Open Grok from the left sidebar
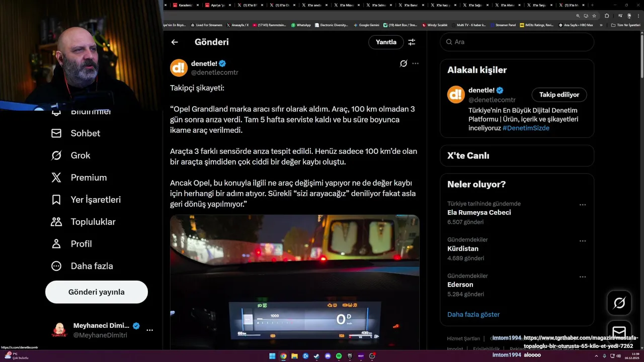Viewport: 644px width, 362px height. coord(70,155)
